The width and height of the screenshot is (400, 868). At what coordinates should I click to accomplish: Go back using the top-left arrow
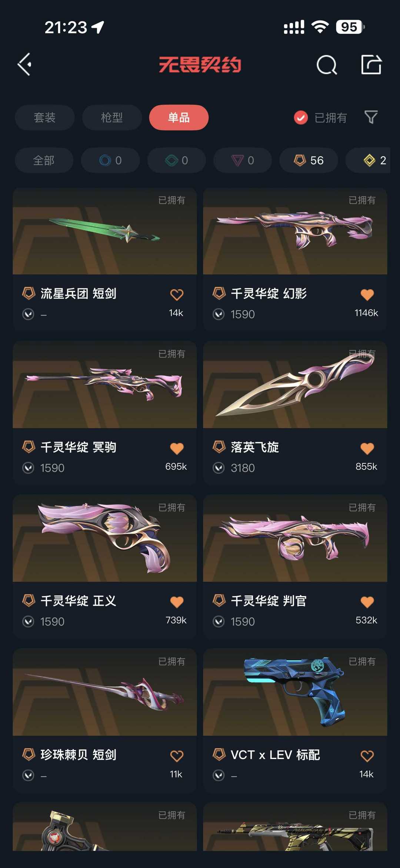point(25,65)
